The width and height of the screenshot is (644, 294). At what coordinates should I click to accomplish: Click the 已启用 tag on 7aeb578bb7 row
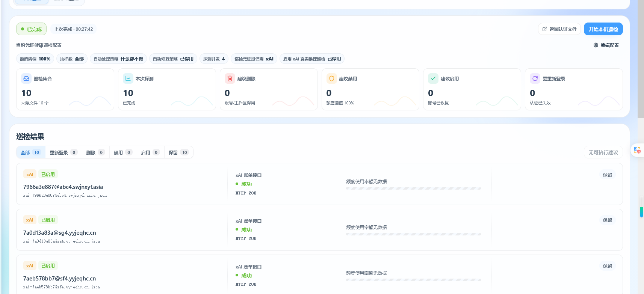48,266
